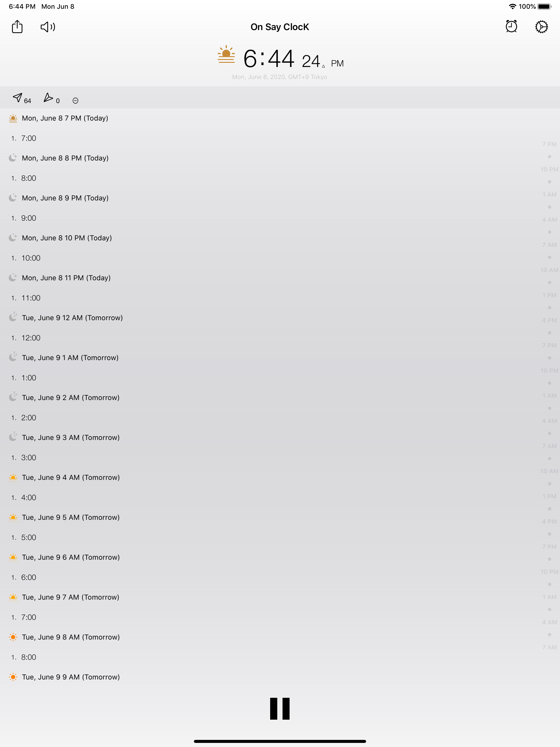Open the settings gear icon
Viewport: 560px width, 747px height.
pyautogui.click(x=541, y=27)
